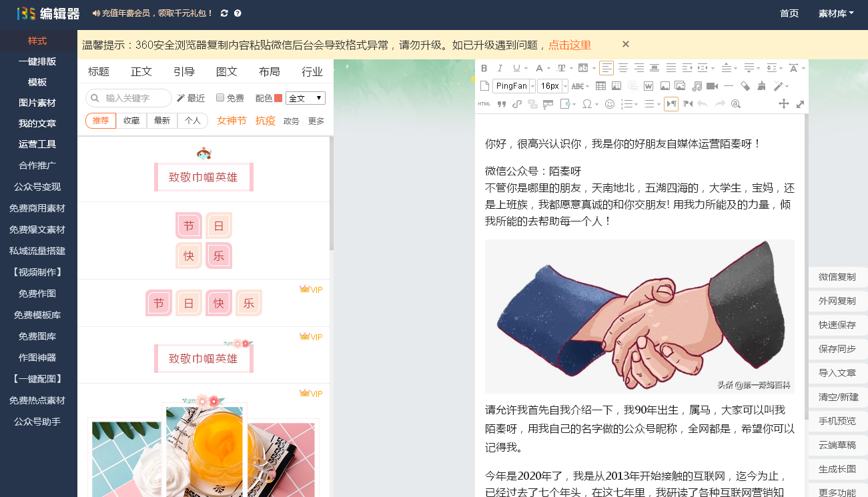The width and height of the screenshot is (868, 497).
Task: Insert a horizontal divider line
Action: (729, 85)
